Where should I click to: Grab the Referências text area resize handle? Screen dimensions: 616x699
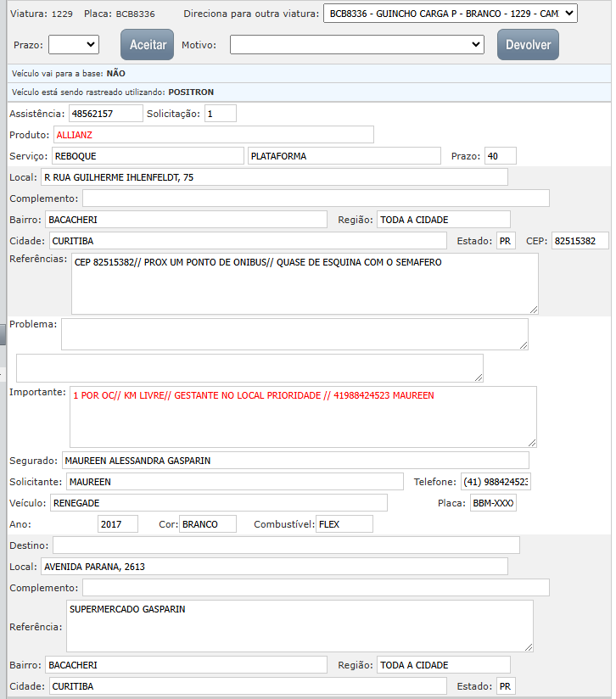[533, 309]
